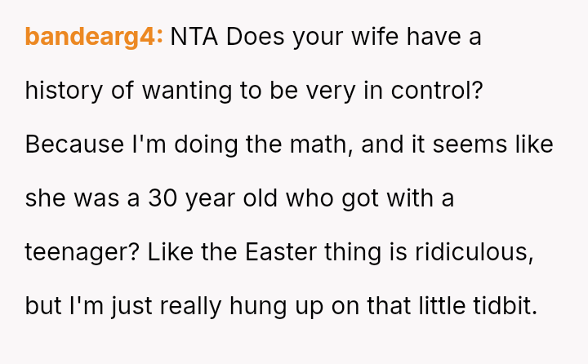Click the word "Because" starting line three
Screen dimensions: 588x364
click(75, 144)
